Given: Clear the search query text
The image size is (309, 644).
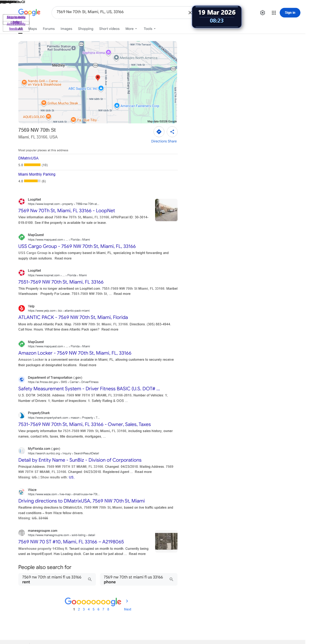Looking at the screenshot, I should 190,13.
